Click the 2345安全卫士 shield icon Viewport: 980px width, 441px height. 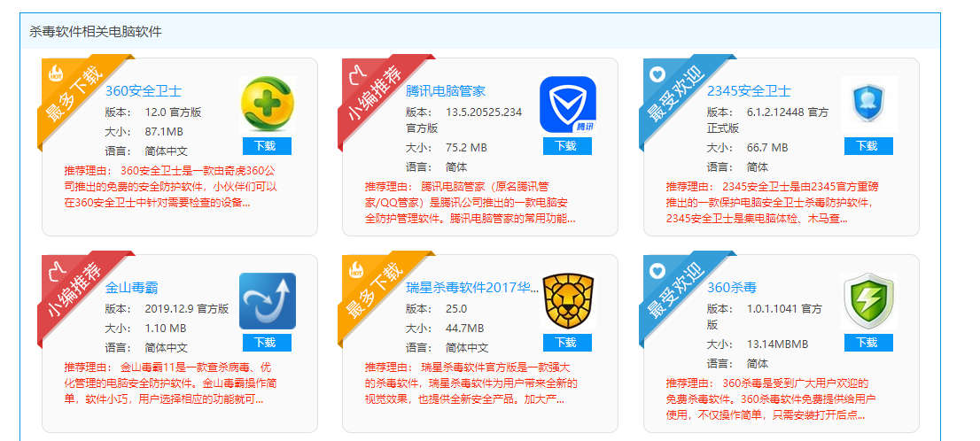click(x=868, y=104)
